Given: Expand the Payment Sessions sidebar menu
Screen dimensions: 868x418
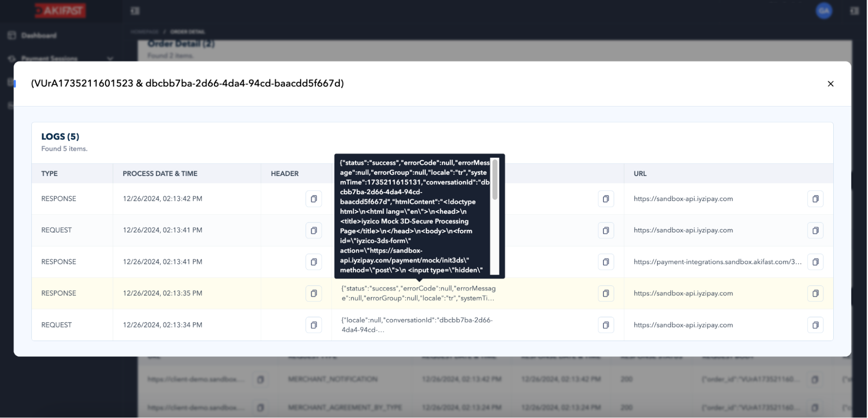Looking at the screenshot, I should (x=110, y=58).
